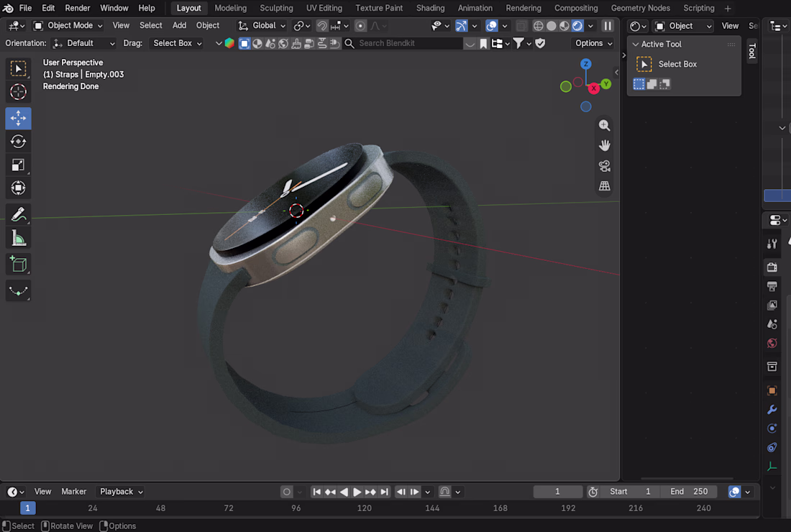Open the Render menu
This screenshot has width=791, height=532.
point(77,8)
